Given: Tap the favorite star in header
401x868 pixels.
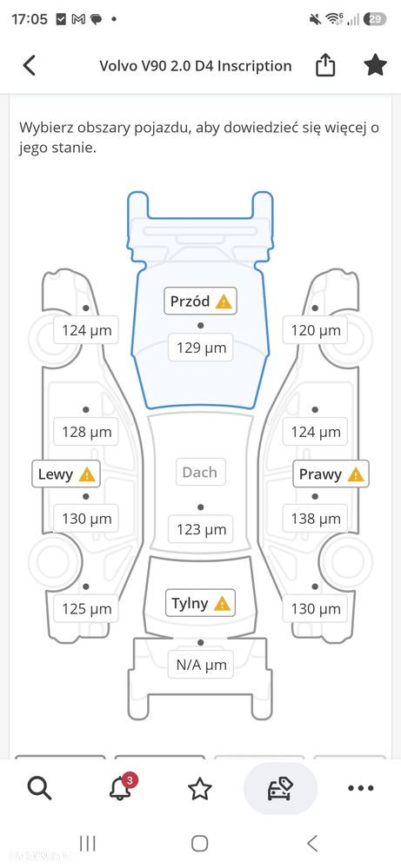Looking at the screenshot, I should [x=375, y=65].
